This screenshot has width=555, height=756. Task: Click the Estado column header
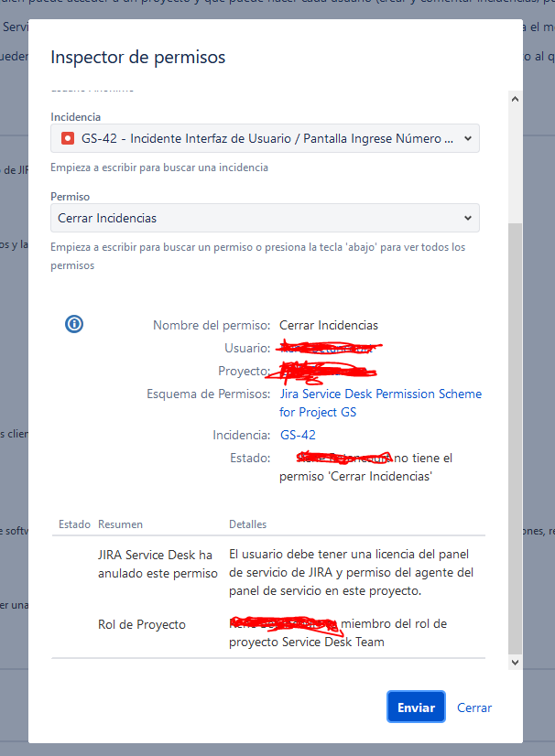coord(74,524)
